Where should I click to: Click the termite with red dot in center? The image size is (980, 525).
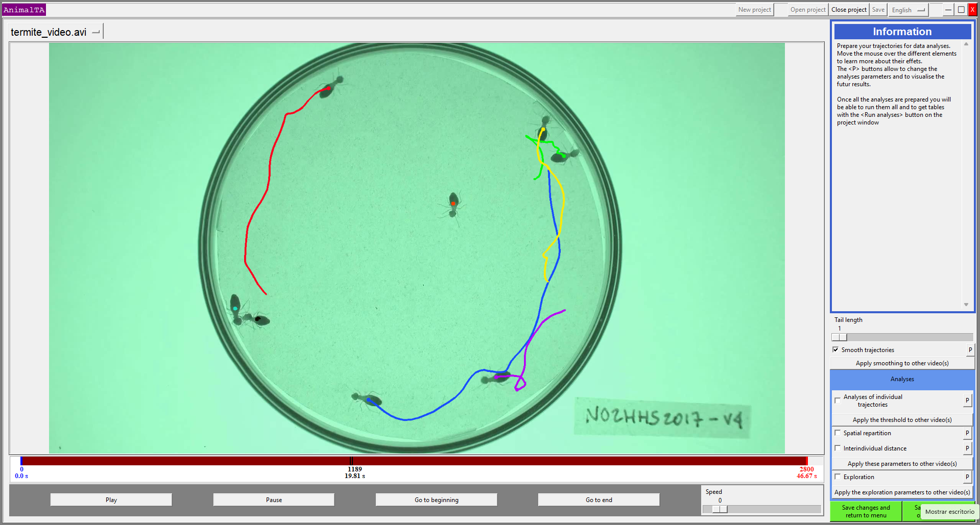[453, 205]
